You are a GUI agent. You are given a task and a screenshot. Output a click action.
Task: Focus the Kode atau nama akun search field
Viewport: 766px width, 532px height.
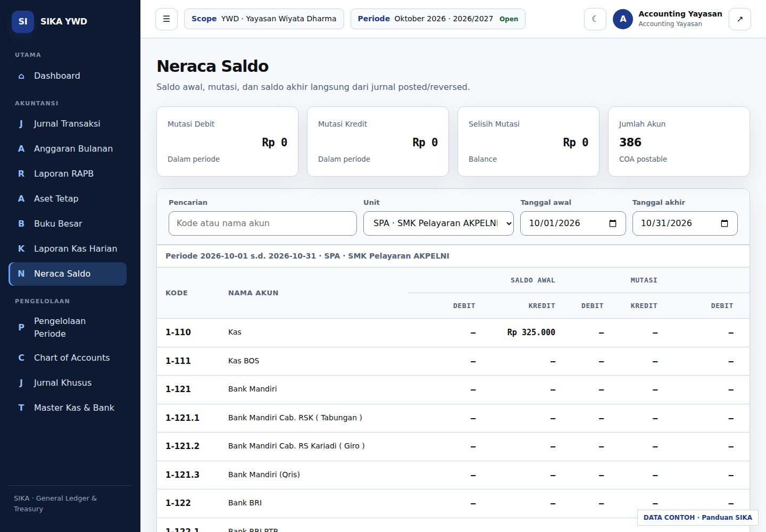[263, 223]
